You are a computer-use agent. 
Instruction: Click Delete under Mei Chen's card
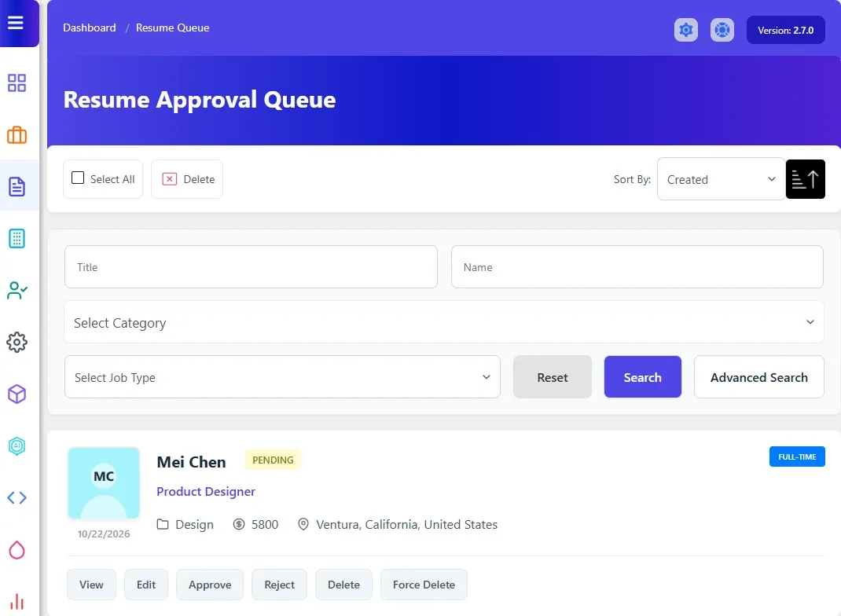[343, 585]
